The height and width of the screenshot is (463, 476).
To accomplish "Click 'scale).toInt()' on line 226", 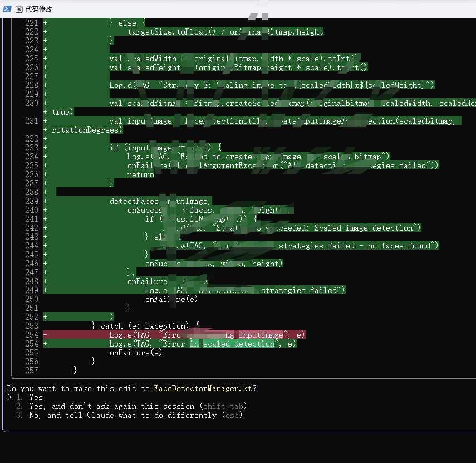I will click(x=336, y=67).
